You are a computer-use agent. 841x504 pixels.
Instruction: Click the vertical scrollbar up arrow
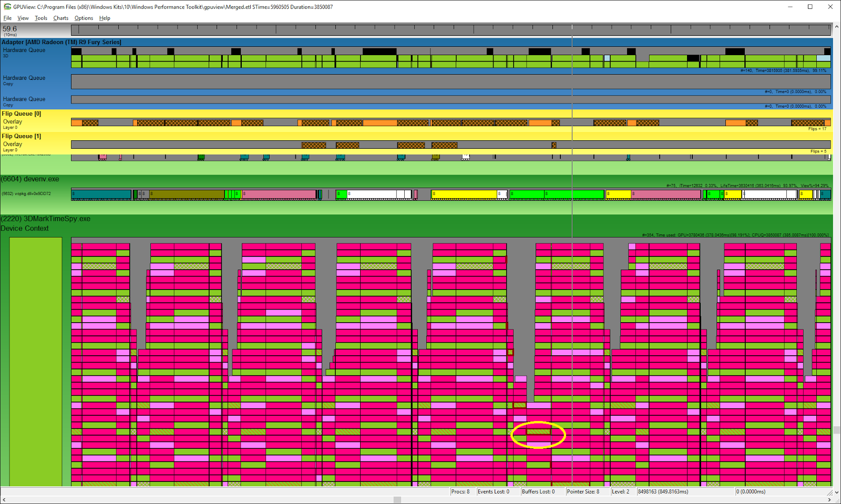pyautogui.click(x=837, y=27)
